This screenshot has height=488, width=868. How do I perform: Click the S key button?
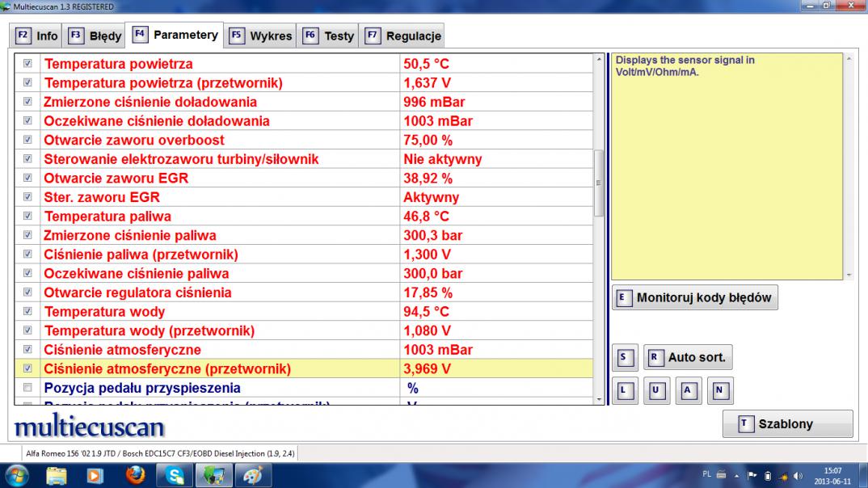pos(622,357)
